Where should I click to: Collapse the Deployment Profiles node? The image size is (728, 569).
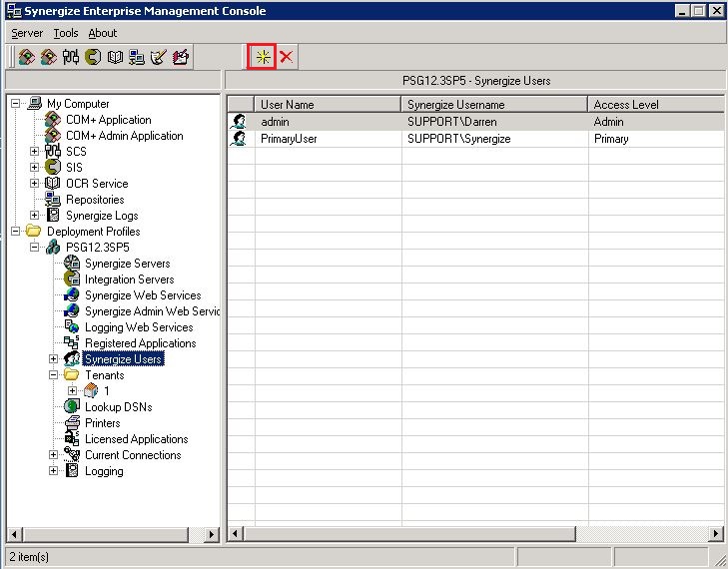click(x=15, y=232)
